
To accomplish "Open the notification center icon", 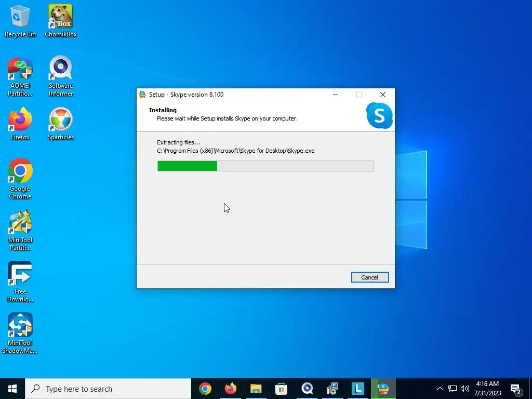I will tap(516, 389).
